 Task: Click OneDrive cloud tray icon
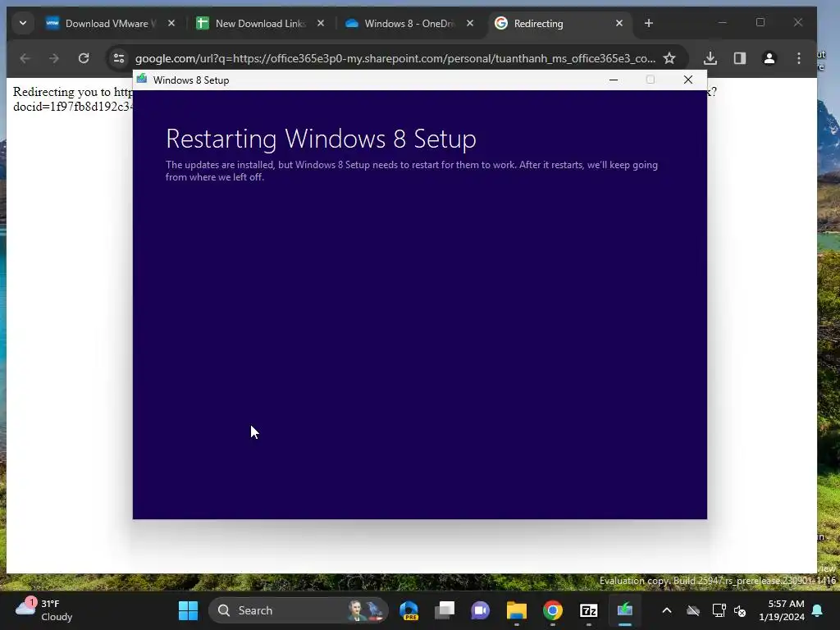[x=692, y=610]
